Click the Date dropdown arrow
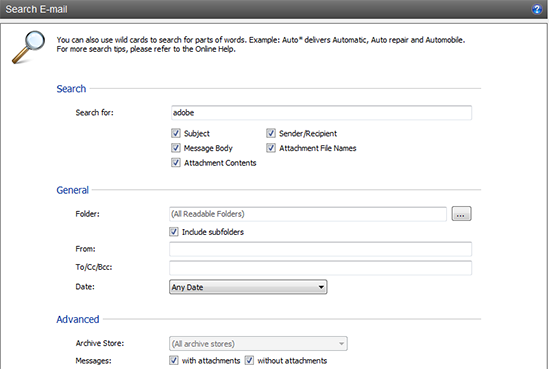549x369 pixels. (321, 287)
